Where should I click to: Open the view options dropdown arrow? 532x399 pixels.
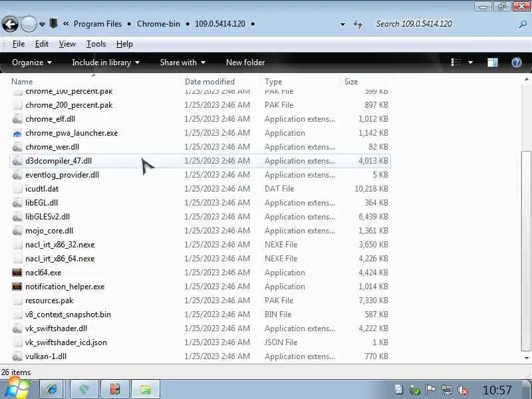470,63
